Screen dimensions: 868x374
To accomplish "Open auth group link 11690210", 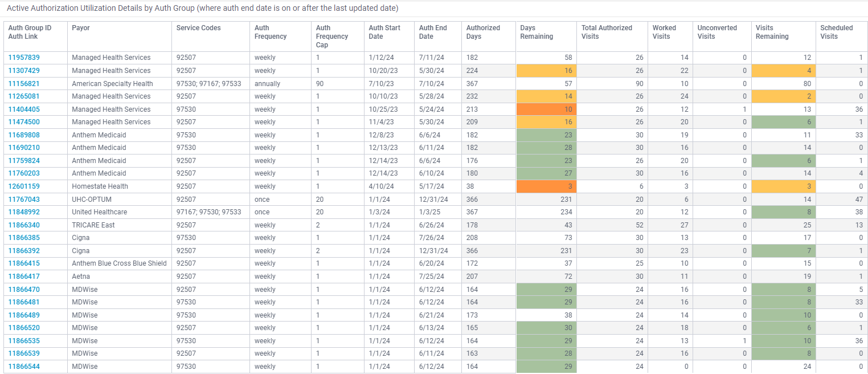I will pyautogui.click(x=24, y=148).
